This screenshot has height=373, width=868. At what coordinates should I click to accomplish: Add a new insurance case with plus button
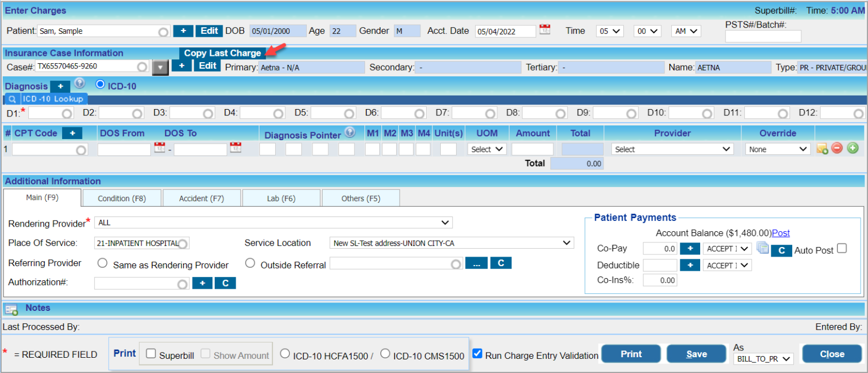(181, 66)
